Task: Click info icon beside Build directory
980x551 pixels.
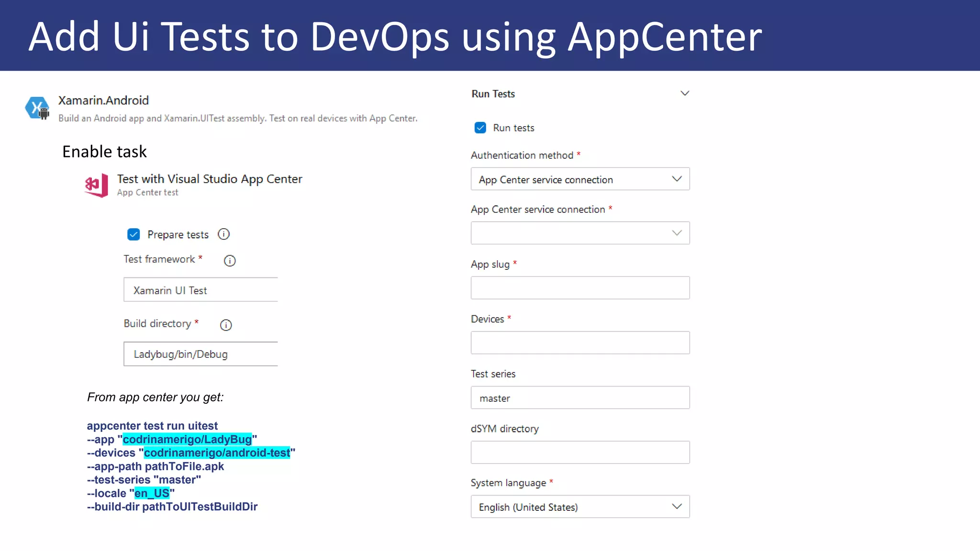Action: [226, 325]
